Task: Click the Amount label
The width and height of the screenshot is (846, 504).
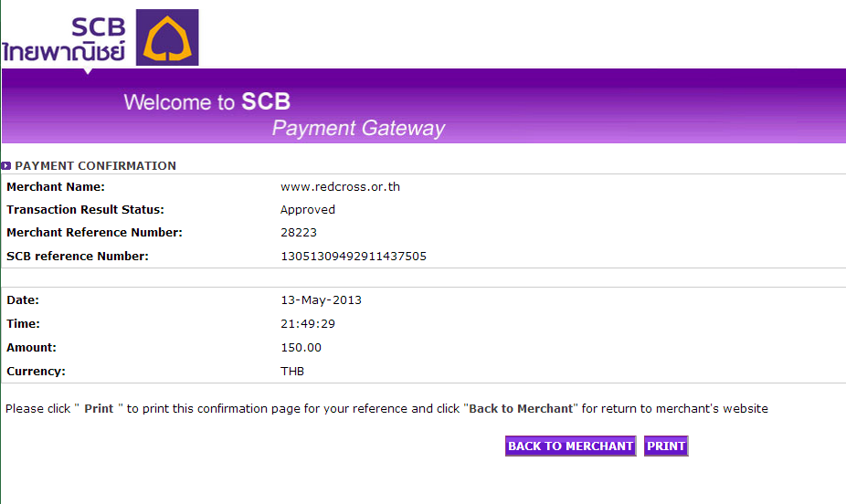Action: pos(31,348)
